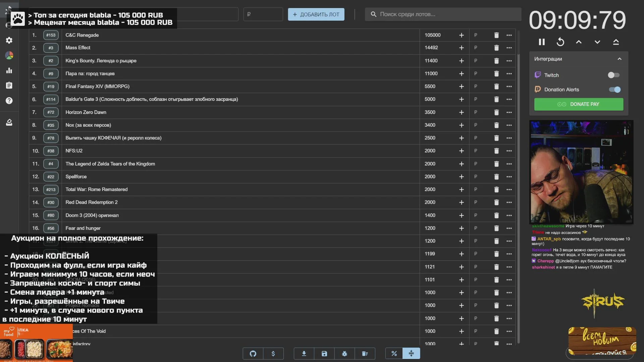The image size is (644, 362).
Task: Click the green DONATE PAY button
Action: 578,104
